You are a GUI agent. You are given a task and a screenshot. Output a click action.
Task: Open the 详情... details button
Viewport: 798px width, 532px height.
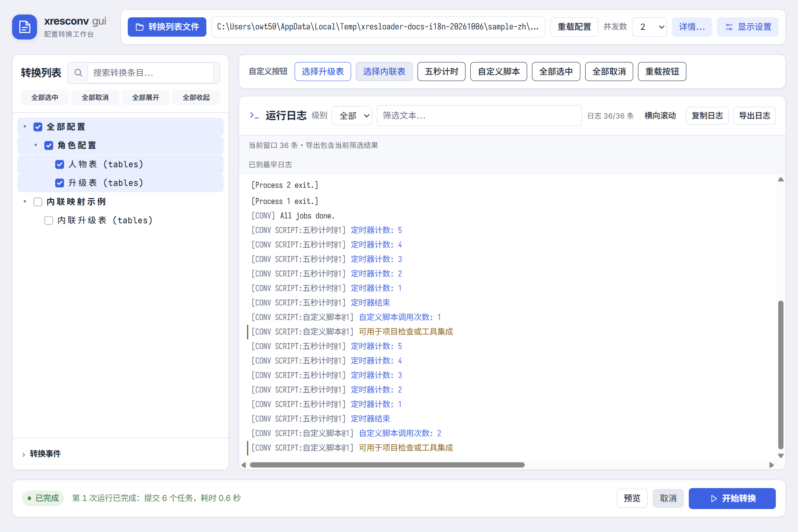tap(692, 27)
